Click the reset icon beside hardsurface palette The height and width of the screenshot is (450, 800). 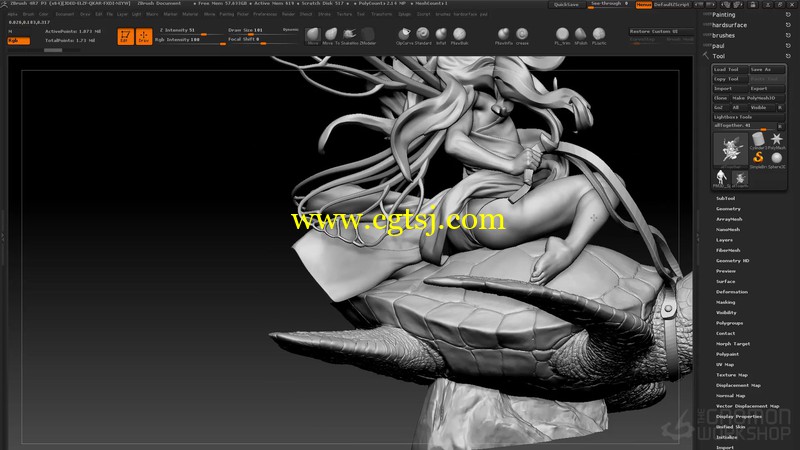(x=788, y=25)
